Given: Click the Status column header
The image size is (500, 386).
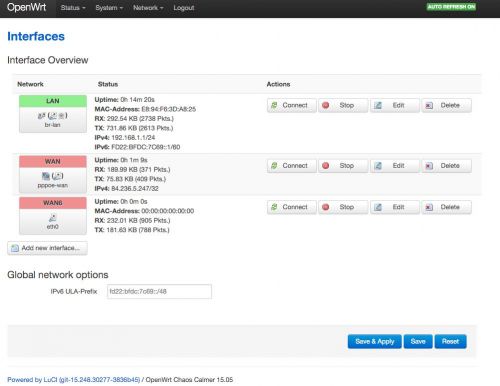Looking at the screenshot, I should pos(108,84).
